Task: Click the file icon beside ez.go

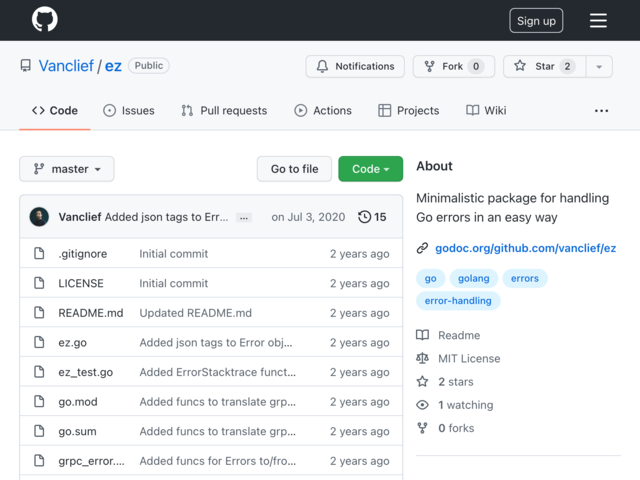Action: tap(39, 342)
